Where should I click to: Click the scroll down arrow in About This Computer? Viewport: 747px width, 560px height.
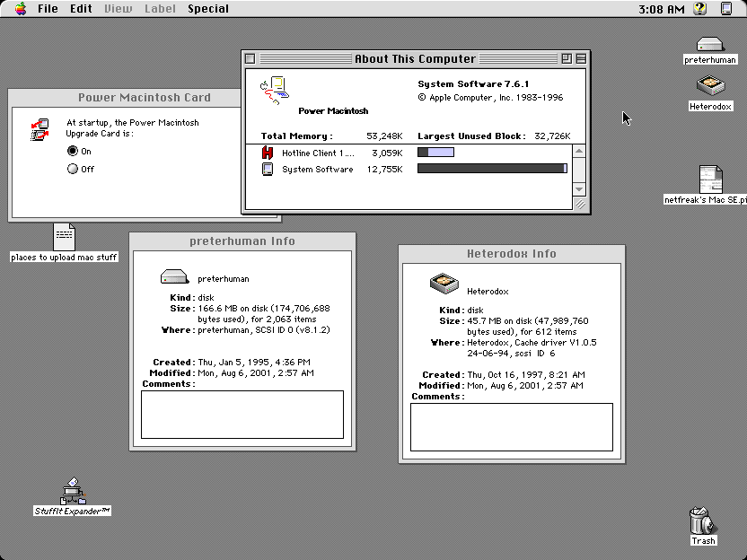(579, 189)
